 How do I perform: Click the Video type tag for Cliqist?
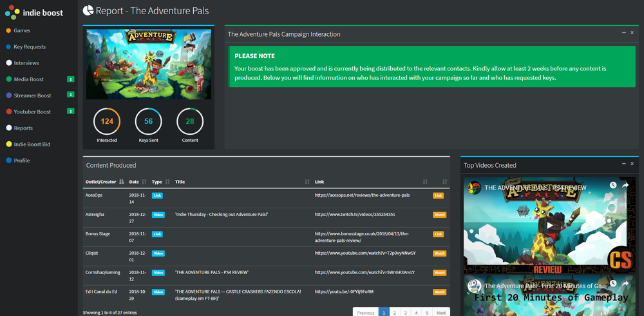coord(158,253)
